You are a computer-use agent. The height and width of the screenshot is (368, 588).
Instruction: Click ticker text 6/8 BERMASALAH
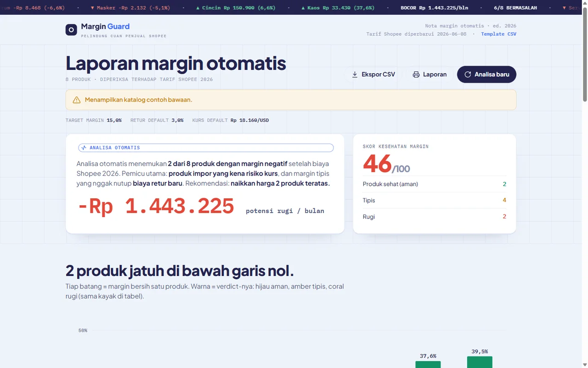tap(515, 8)
